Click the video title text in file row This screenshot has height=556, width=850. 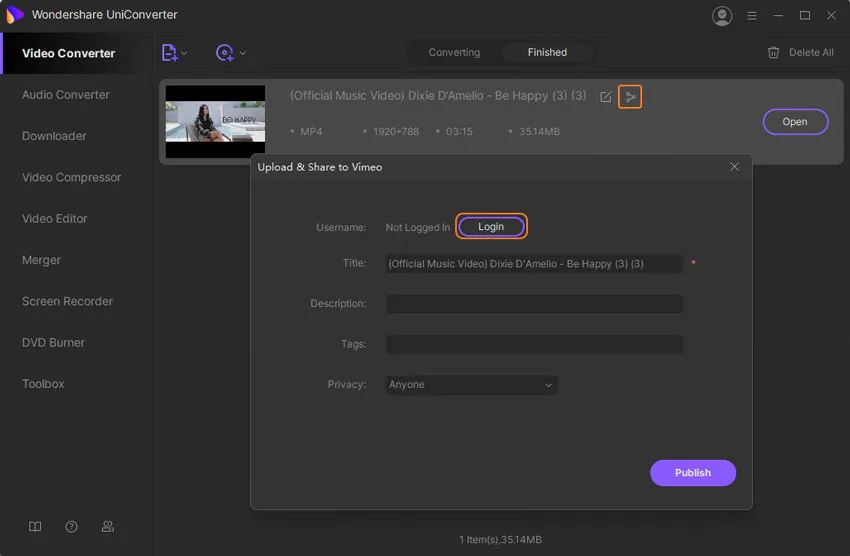[438, 96]
